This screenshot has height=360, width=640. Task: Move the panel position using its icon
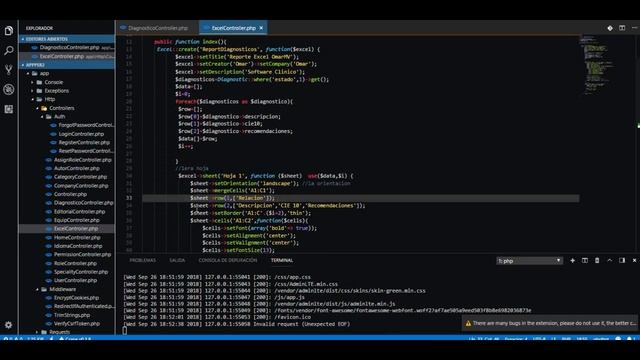[x=622, y=260]
